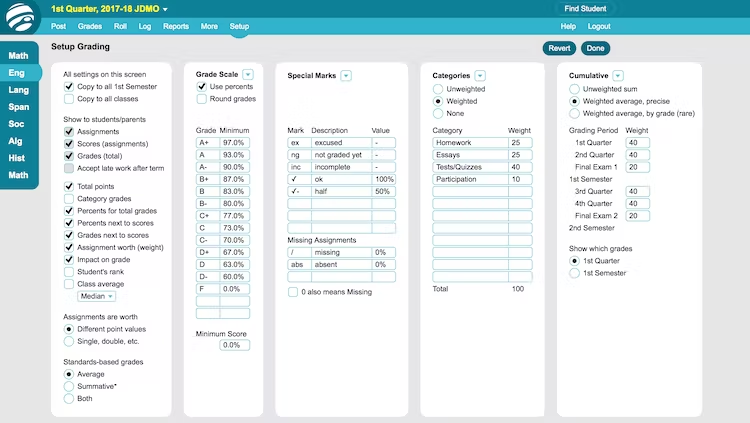
Task: Toggle Copy to all classes checkbox
Action: pyautogui.click(x=69, y=99)
